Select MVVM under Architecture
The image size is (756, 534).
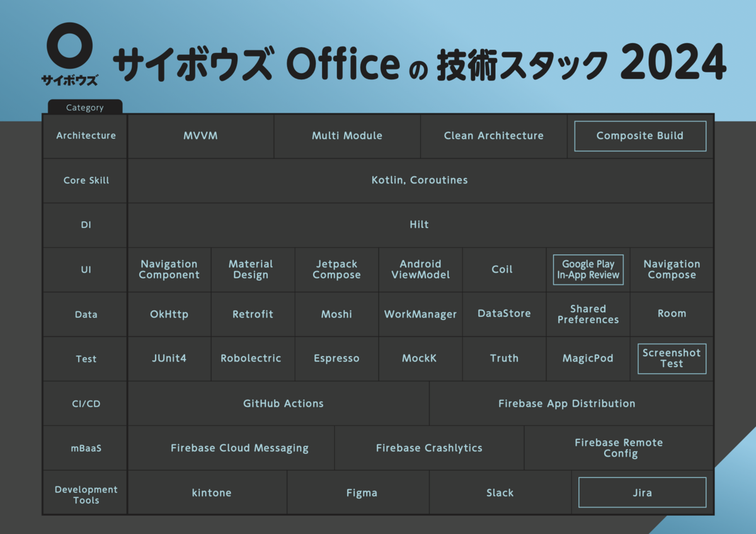point(200,136)
